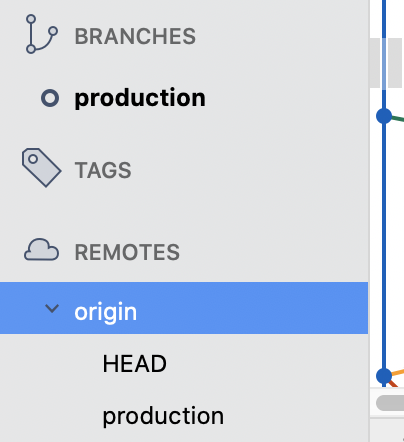The width and height of the screenshot is (404, 442).
Task: Click the divider between sidebar and graph
Action: tap(369, 221)
